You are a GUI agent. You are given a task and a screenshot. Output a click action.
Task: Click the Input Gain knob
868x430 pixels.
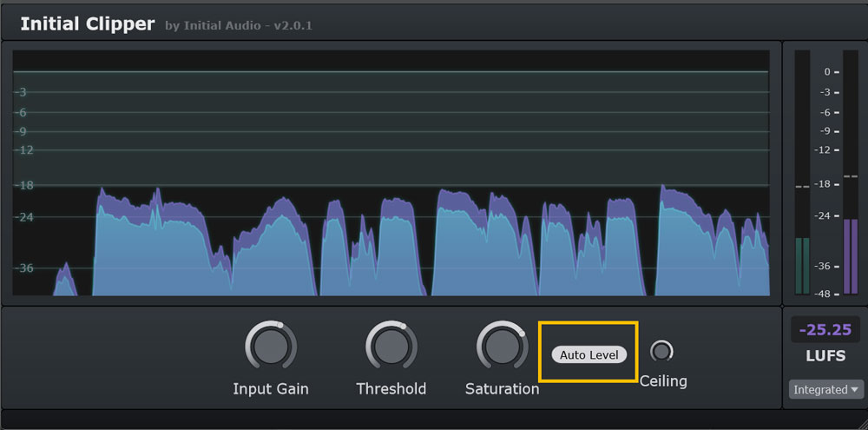click(270, 346)
